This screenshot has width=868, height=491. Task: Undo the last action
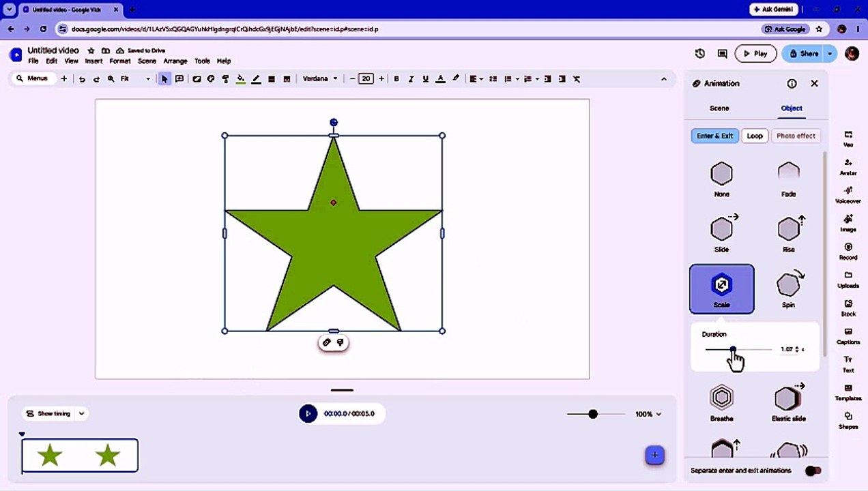pyautogui.click(x=82, y=79)
